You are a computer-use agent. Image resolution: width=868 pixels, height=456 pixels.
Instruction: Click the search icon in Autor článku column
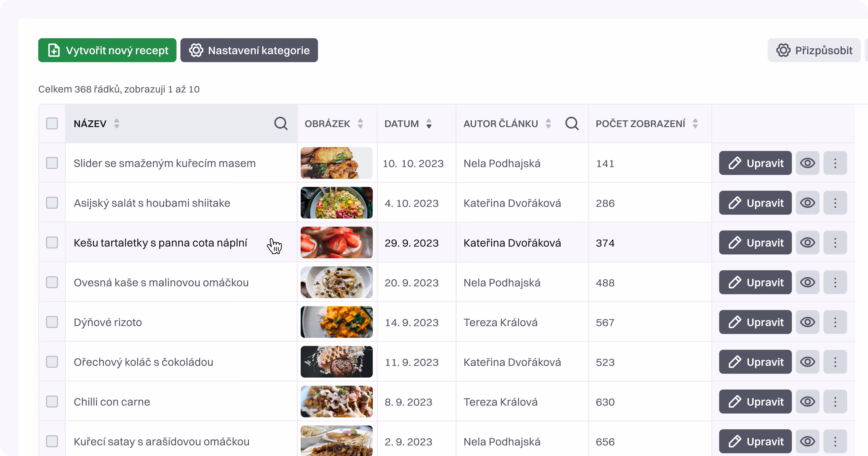tap(572, 123)
